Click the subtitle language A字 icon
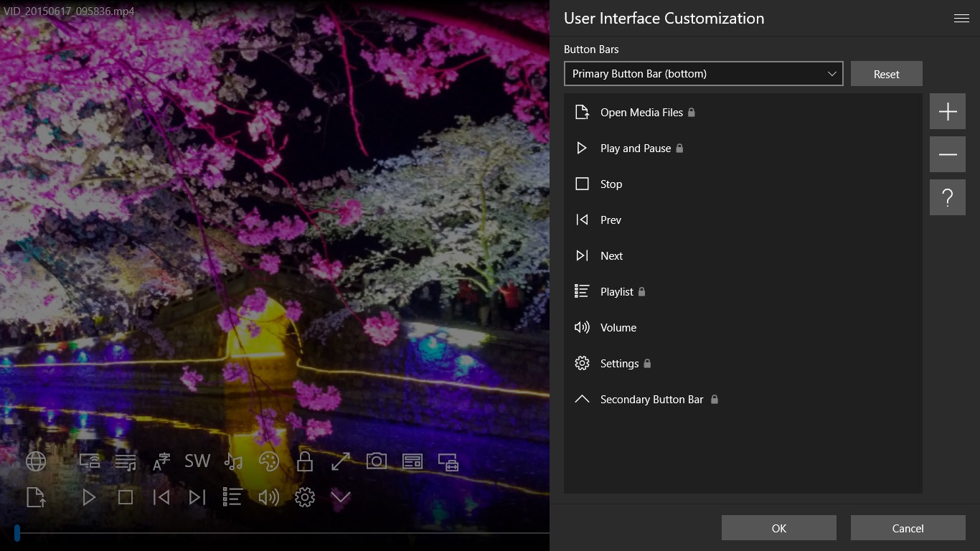The height and width of the screenshot is (551, 980). click(161, 461)
